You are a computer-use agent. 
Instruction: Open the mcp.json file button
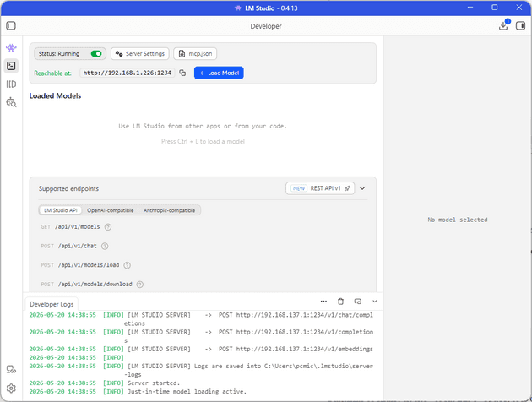(x=195, y=53)
